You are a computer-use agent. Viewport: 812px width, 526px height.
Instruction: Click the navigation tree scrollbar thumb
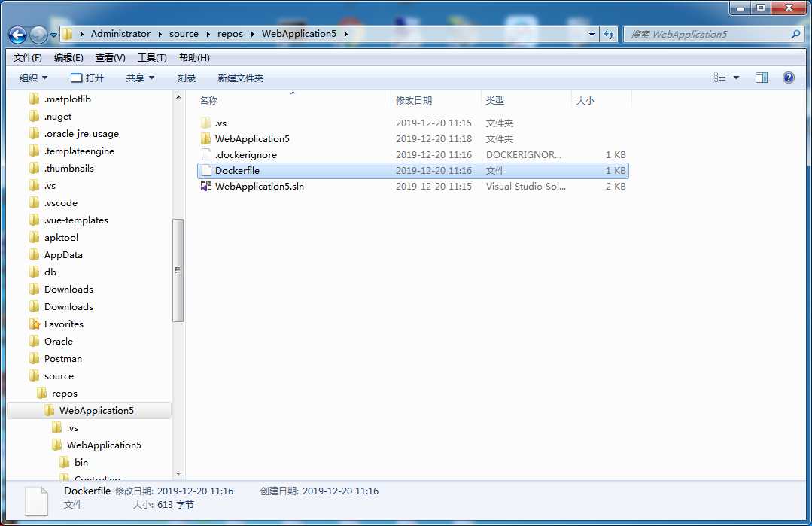[178, 270]
